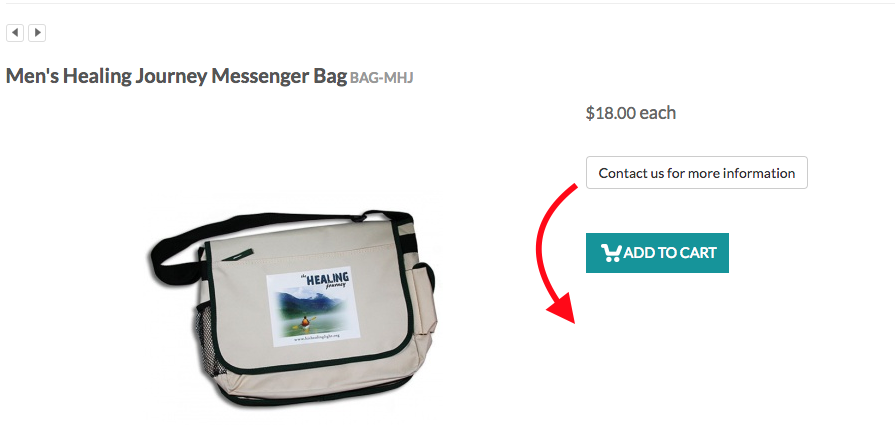
Task: Add the messenger bag to cart
Action: (x=657, y=253)
